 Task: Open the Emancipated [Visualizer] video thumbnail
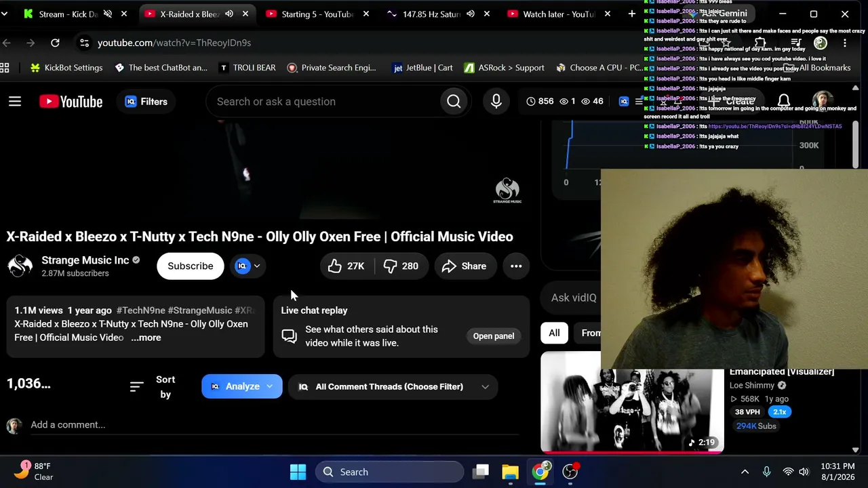(632, 402)
